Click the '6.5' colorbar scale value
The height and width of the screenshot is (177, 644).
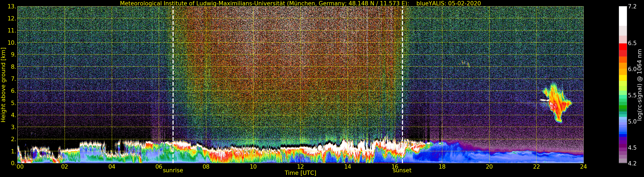click(x=632, y=43)
